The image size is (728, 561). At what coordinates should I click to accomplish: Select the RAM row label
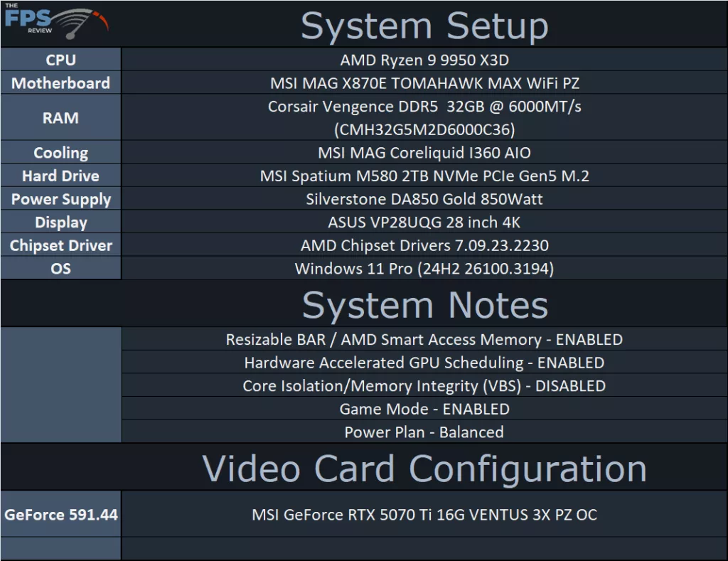61,118
